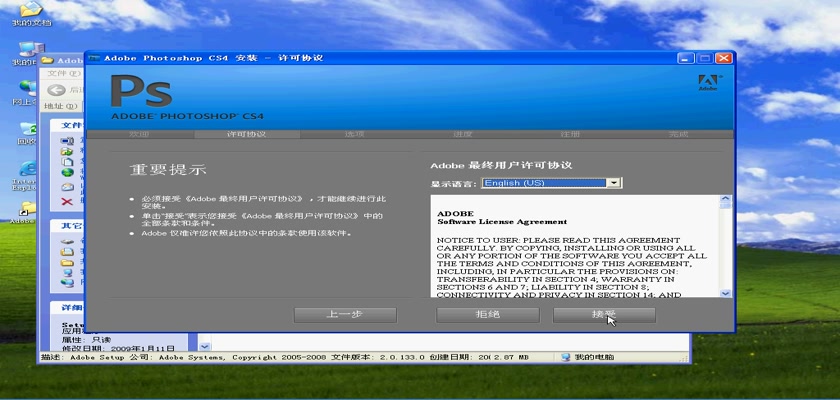
Task: Click My Documents icon under 其它位置 panel
Action: (67, 252)
